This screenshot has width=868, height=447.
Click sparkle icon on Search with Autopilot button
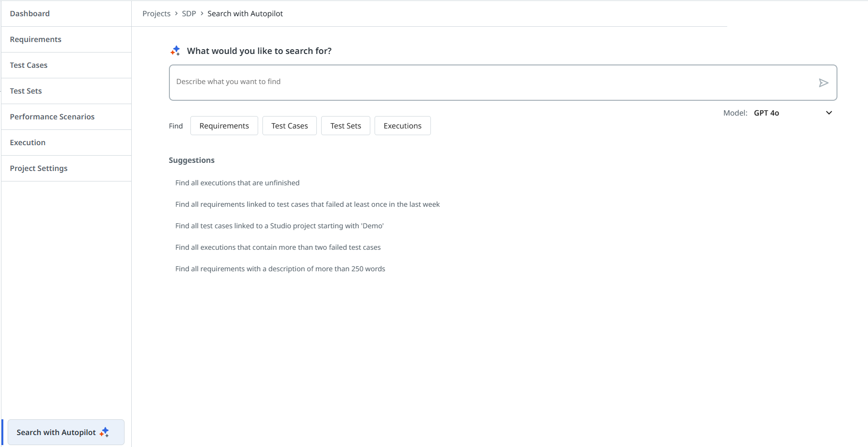tap(105, 432)
